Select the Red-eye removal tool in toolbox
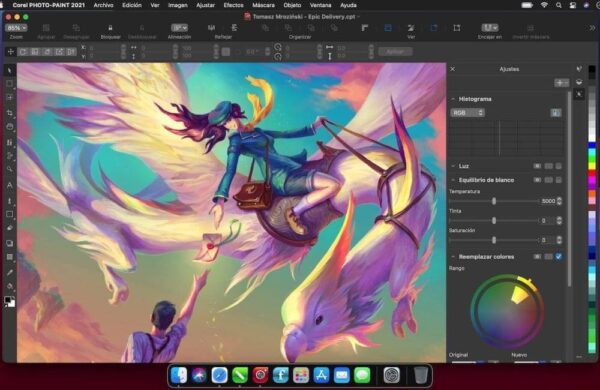 point(10,127)
